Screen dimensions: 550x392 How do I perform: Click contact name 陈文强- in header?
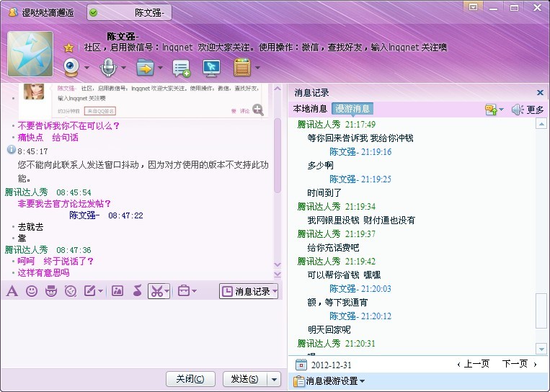tap(123, 36)
